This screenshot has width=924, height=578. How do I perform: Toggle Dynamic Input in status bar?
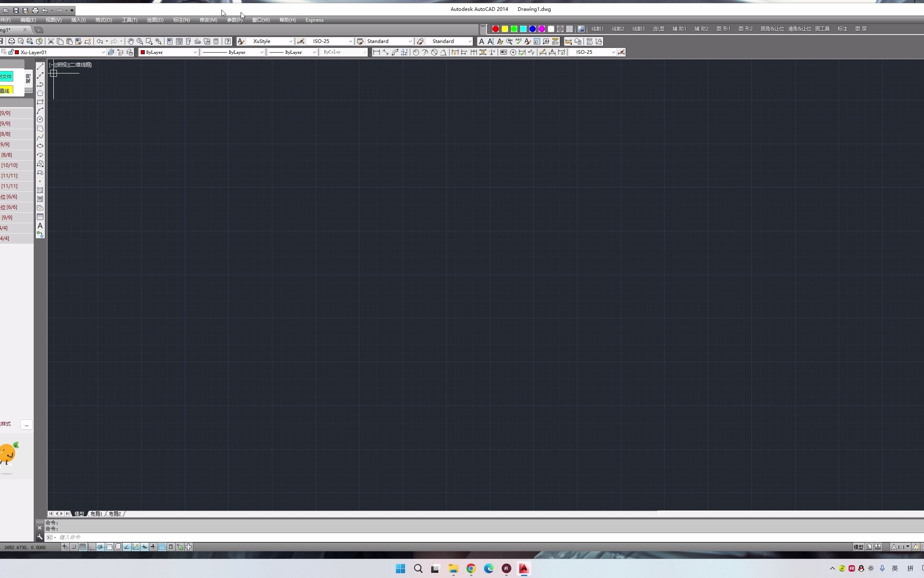pos(144,547)
